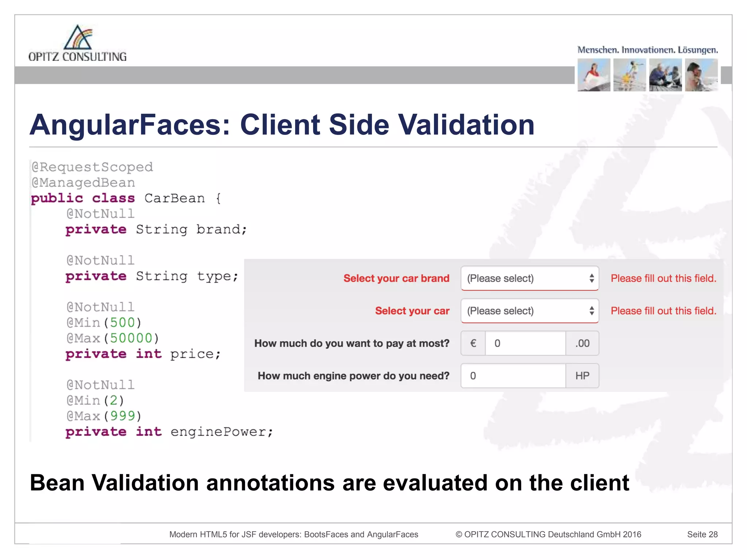This screenshot has width=747, height=560.
Task: Click the car selection error message
Action: (663, 311)
